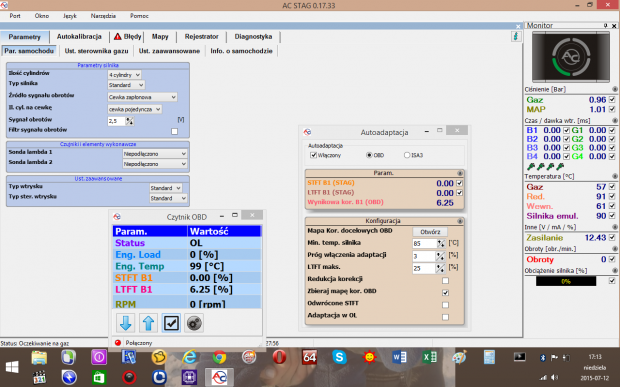The height and width of the screenshot is (387, 620).
Task: Toggle the Redukcja korekcji checkbox
Action: click(x=445, y=281)
